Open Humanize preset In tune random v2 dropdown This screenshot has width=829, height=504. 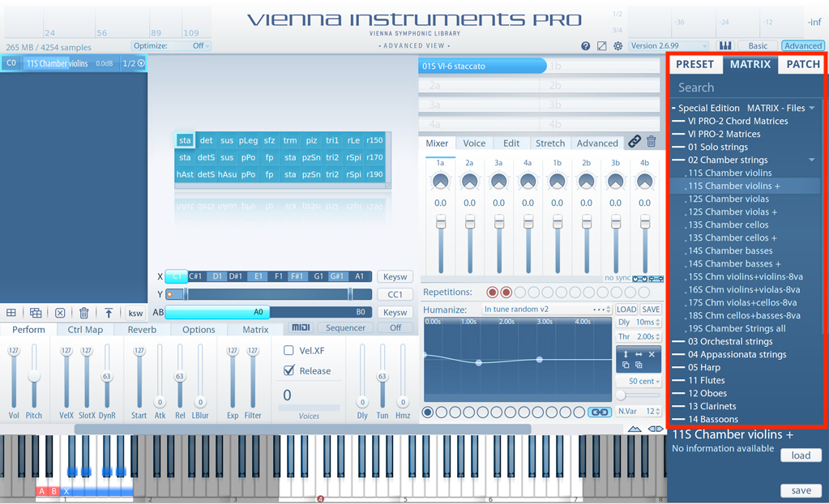point(546,310)
